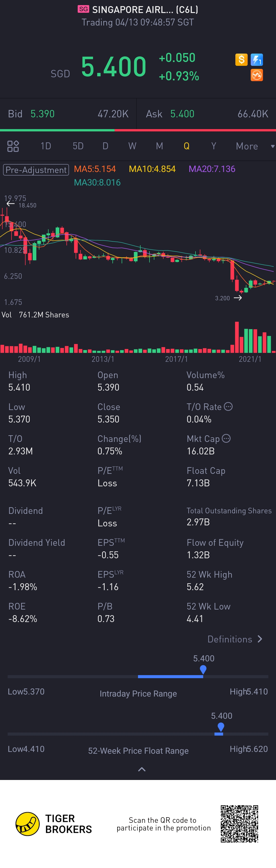Image resolution: width=276 pixels, height=868 pixels.
Task: Switch to the 5D chart tab
Action: pyautogui.click(x=78, y=146)
